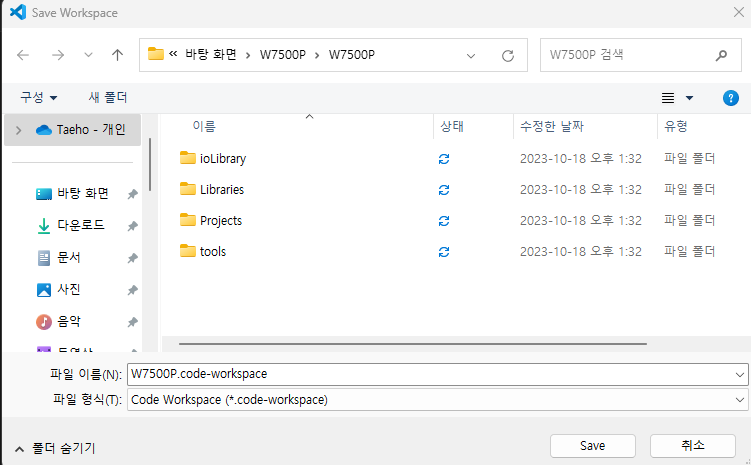
Task: Open recent locations chevron
Action: click(x=88, y=55)
